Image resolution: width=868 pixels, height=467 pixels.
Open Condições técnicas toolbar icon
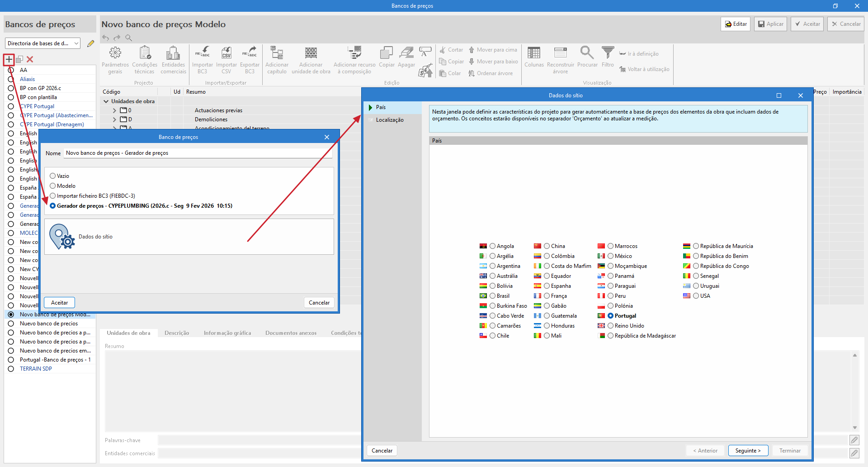145,60
